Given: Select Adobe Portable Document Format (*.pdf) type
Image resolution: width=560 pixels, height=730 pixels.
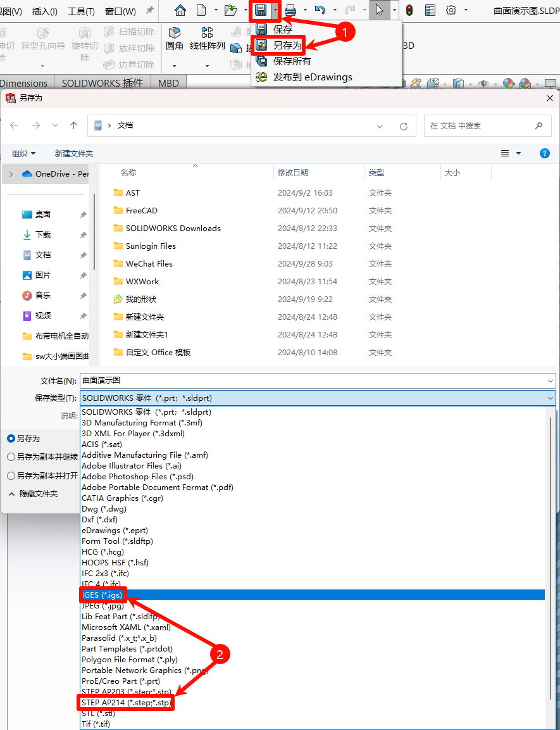Looking at the screenshot, I should pos(312,488).
